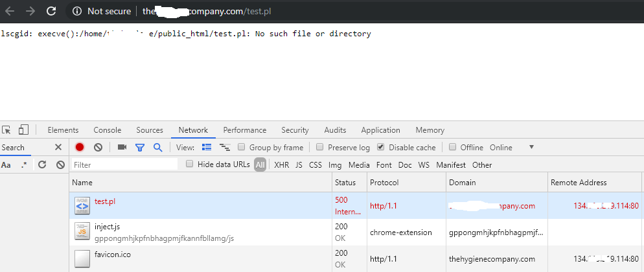This screenshot has width=644, height=272.
Task: Toggle the device toolbar icon
Action: 23,130
